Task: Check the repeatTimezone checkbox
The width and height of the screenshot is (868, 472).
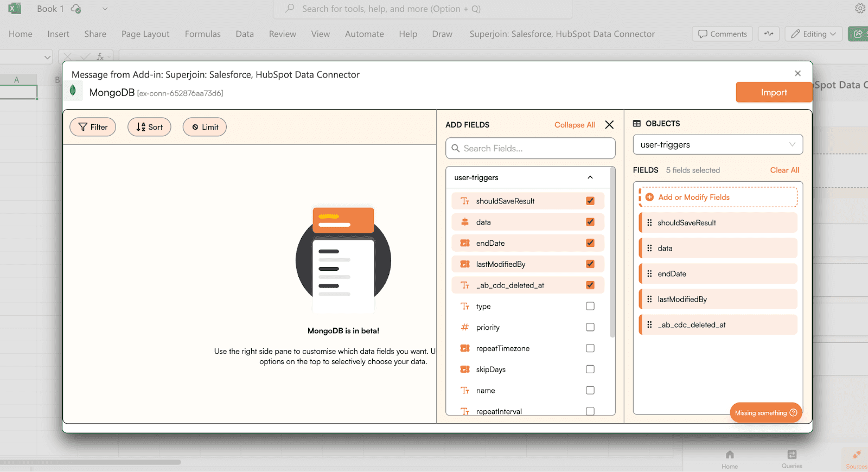Action: [590, 348]
